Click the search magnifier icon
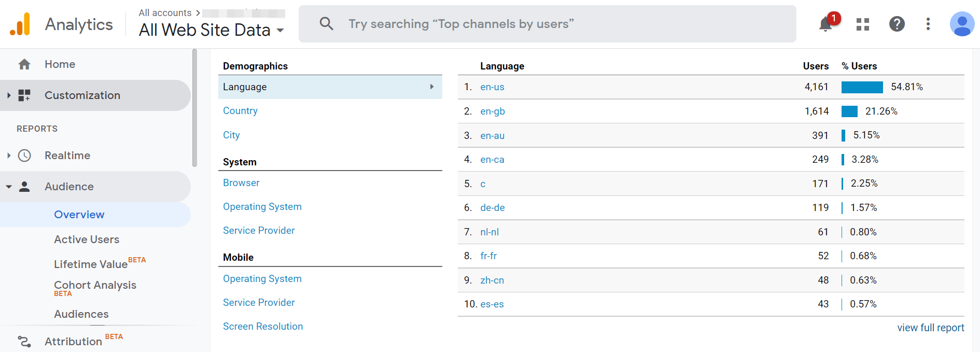Image resolution: width=980 pixels, height=352 pixels. 327,23
